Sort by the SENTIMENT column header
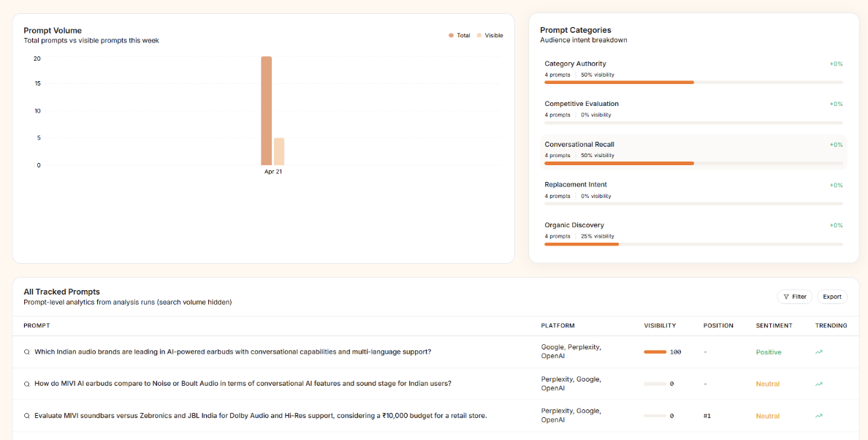Screen dimensions: 868x440 [774, 325]
